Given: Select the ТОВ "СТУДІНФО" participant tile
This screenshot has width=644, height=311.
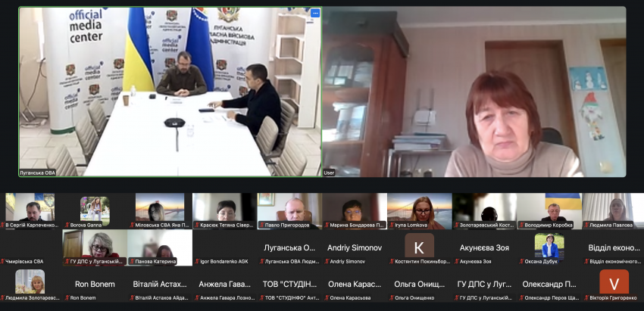Looking at the screenshot, I should point(289,285).
